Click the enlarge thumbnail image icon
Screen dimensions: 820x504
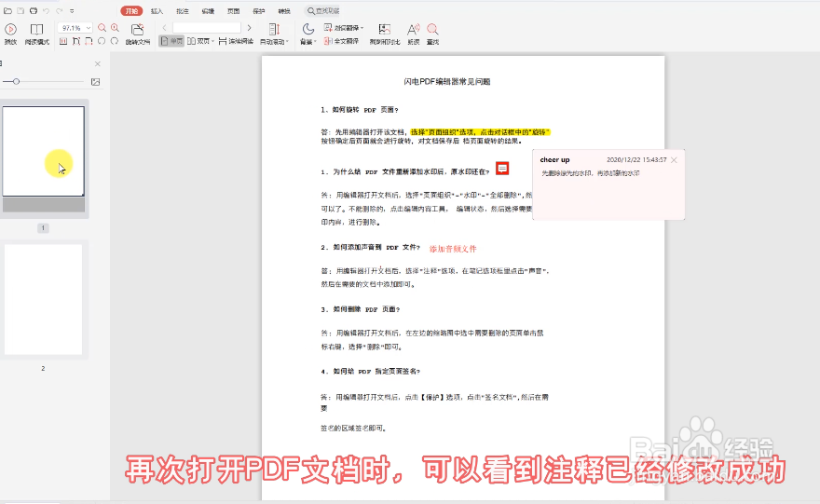(95, 82)
